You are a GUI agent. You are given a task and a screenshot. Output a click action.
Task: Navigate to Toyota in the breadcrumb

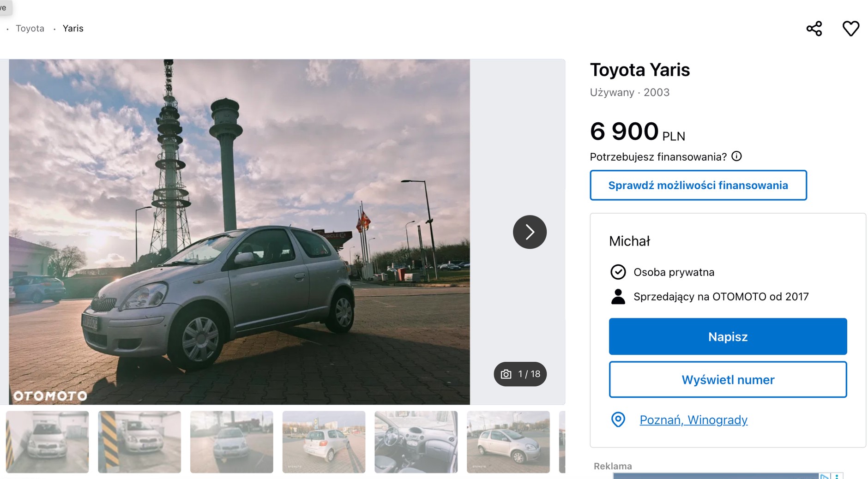point(30,28)
